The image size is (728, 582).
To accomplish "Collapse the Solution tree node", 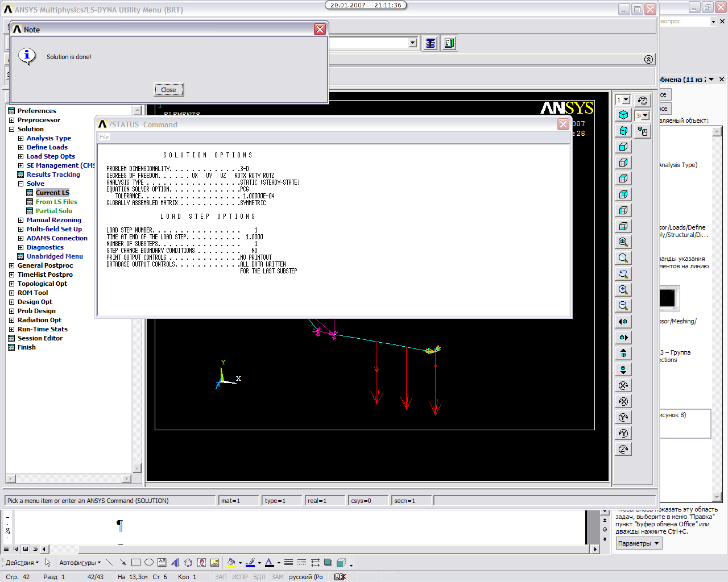I will point(11,129).
